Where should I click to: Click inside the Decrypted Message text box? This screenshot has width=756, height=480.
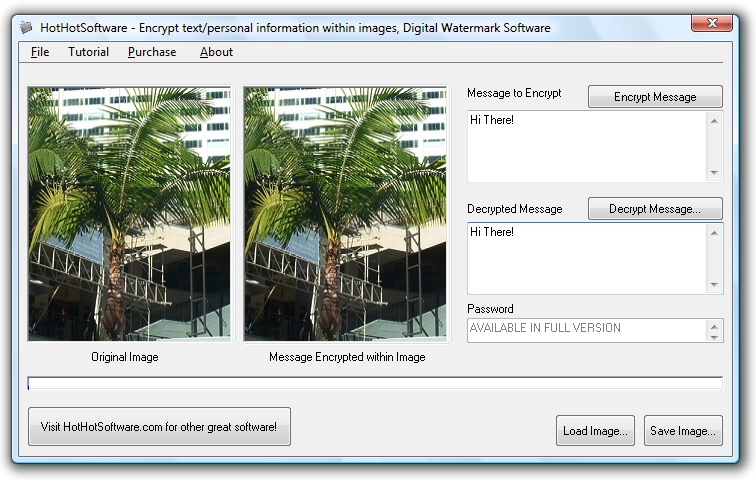point(587,258)
